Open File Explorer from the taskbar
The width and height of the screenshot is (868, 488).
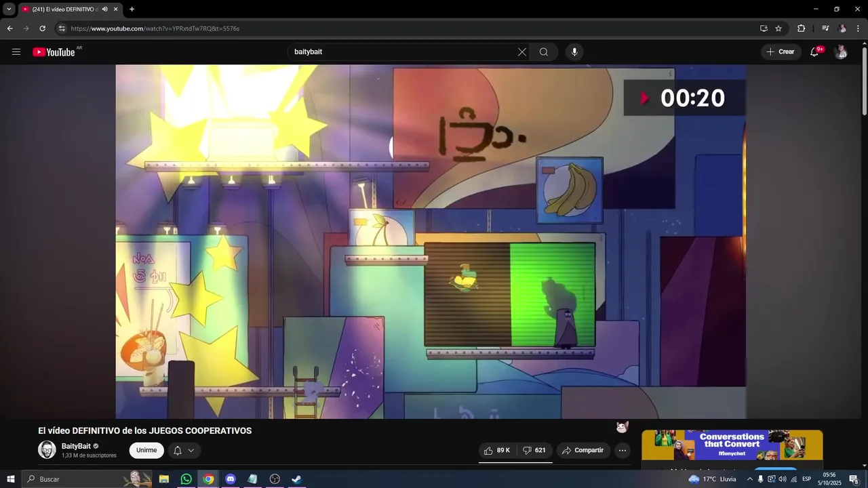tap(164, 479)
